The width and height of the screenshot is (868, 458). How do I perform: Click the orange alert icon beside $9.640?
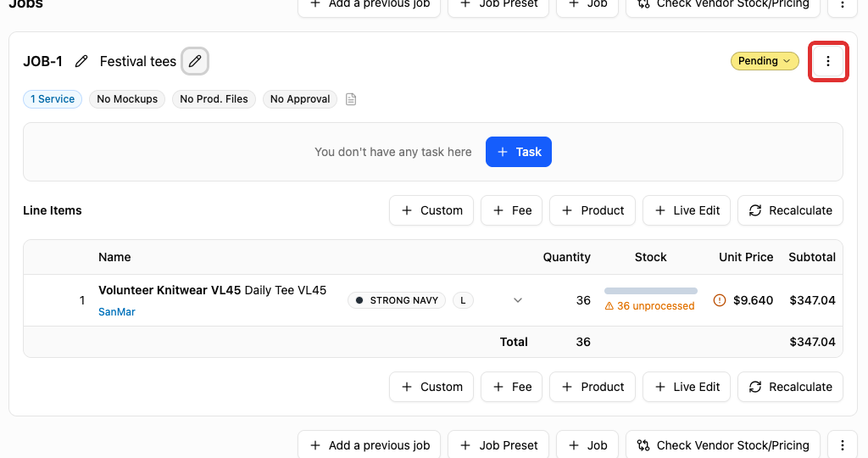tap(720, 300)
